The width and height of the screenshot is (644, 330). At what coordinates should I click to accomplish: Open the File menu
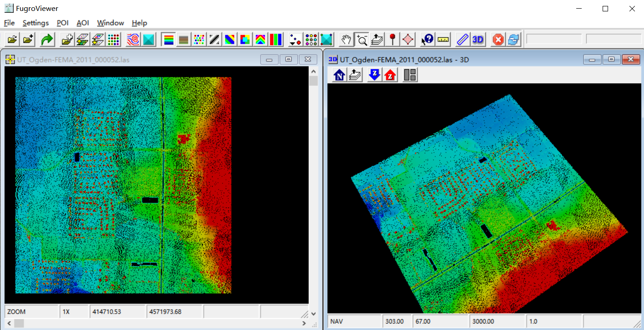(9, 23)
